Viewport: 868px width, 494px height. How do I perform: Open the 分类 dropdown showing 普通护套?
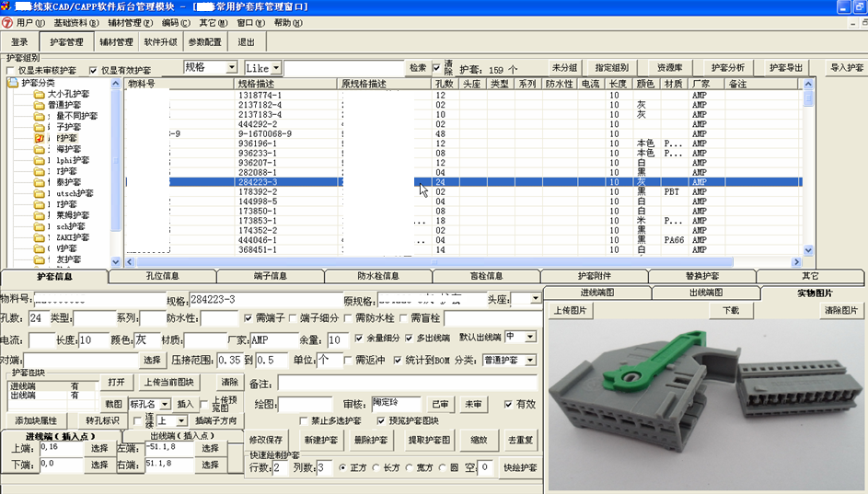(x=530, y=360)
